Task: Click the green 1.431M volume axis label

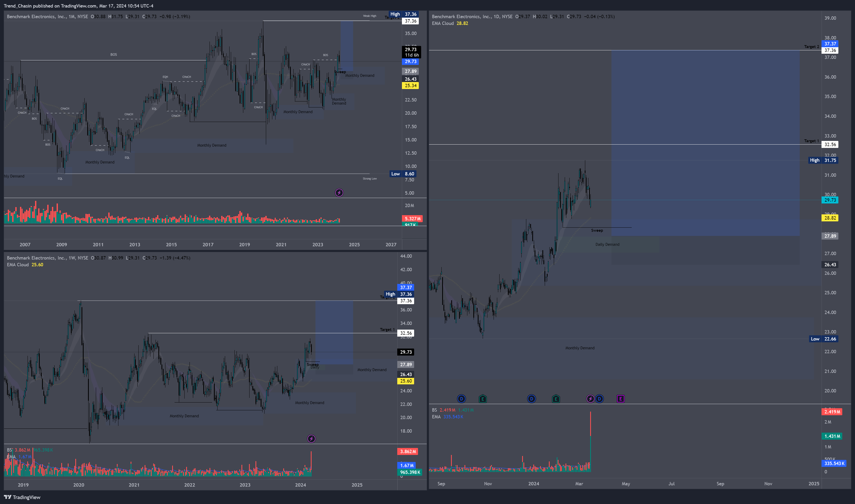Action: (832, 436)
